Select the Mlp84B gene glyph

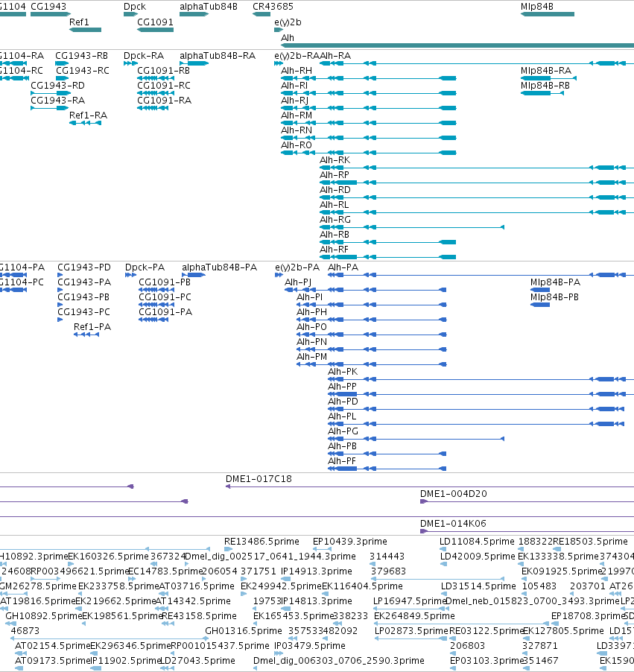click(x=548, y=14)
